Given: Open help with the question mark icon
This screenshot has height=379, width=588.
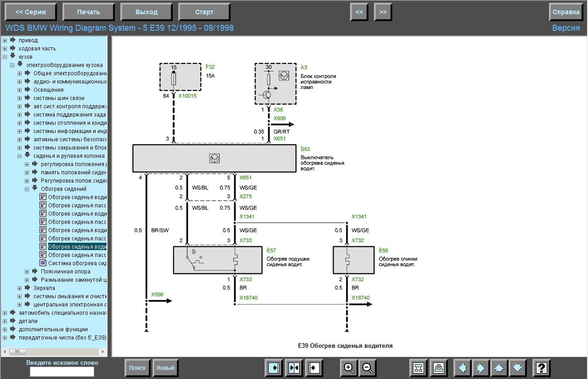Looking at the screenshot, I should pos(542,368).
